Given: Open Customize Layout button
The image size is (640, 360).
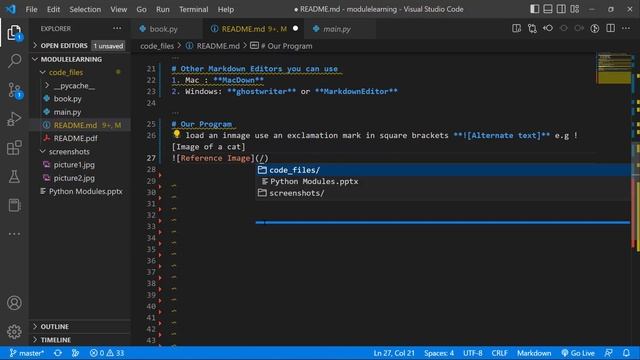Looking at the screenshot, I should (x=575, y=9).
